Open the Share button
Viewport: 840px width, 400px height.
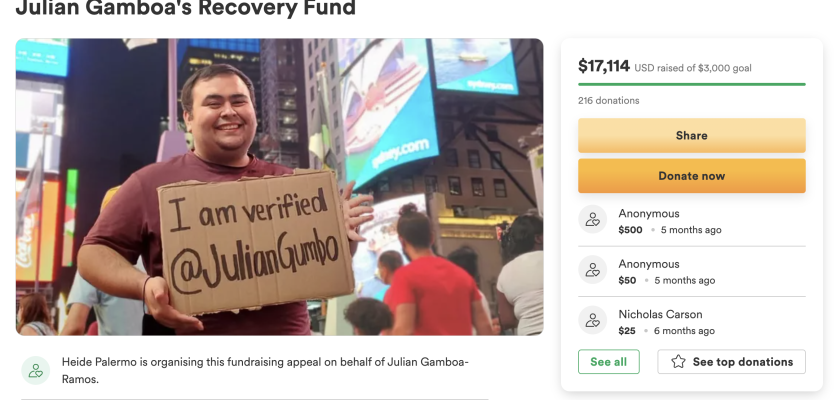[x=692, y=135]
